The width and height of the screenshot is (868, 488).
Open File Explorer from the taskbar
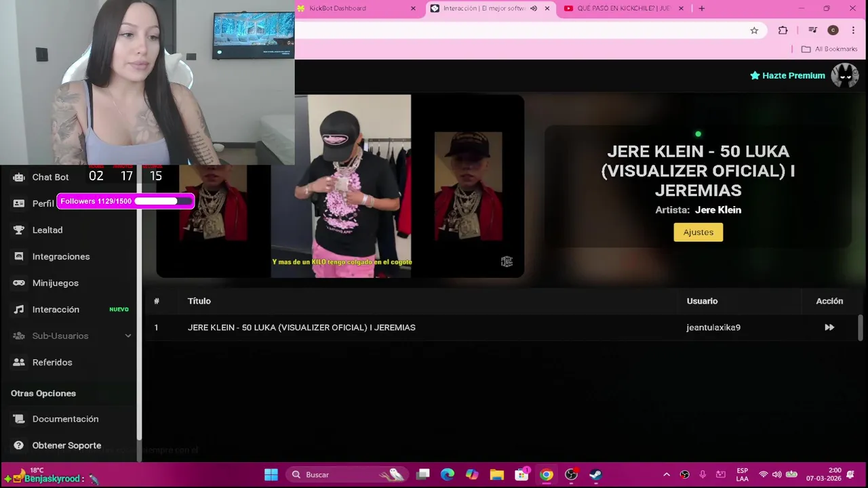pyautogui.click(x=497, y=474)
